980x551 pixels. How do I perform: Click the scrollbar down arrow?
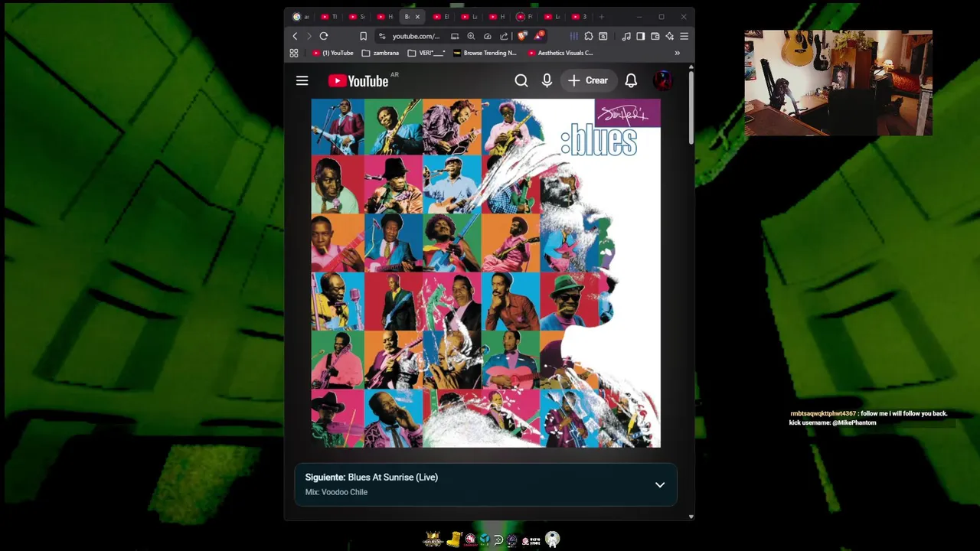click(691, 517)
